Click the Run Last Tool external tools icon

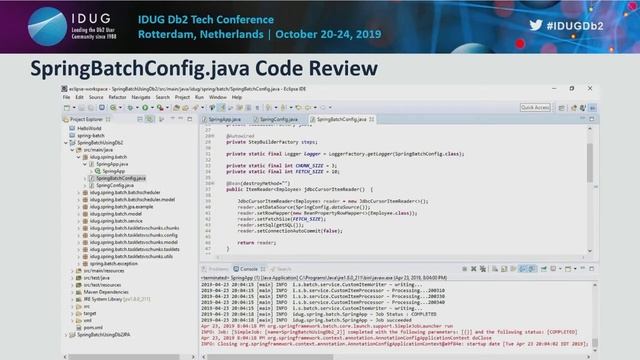point(160,108)
